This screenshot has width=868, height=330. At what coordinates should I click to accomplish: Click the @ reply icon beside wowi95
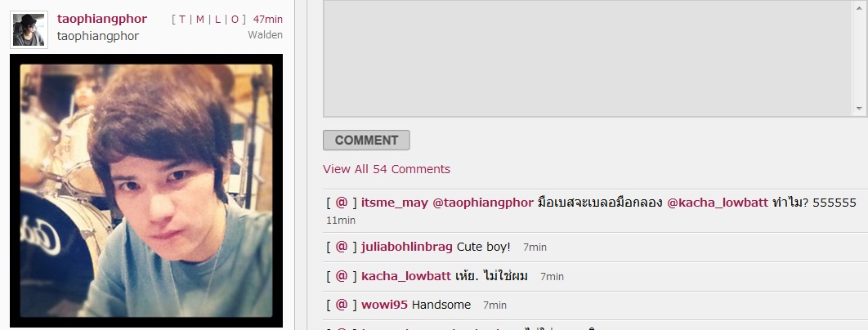click(x=342, y=305)
